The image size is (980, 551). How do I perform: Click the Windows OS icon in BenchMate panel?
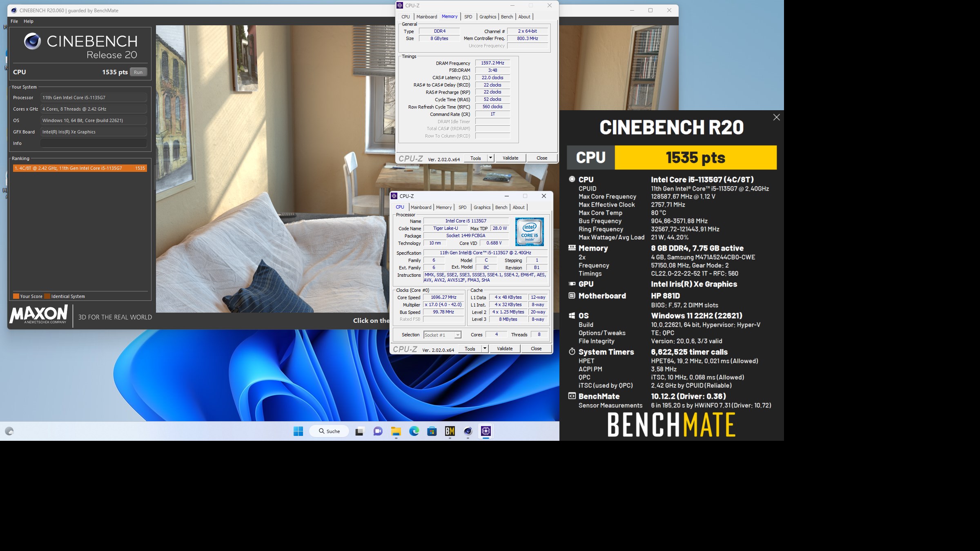pyautogui.click(x=572, y=315)
